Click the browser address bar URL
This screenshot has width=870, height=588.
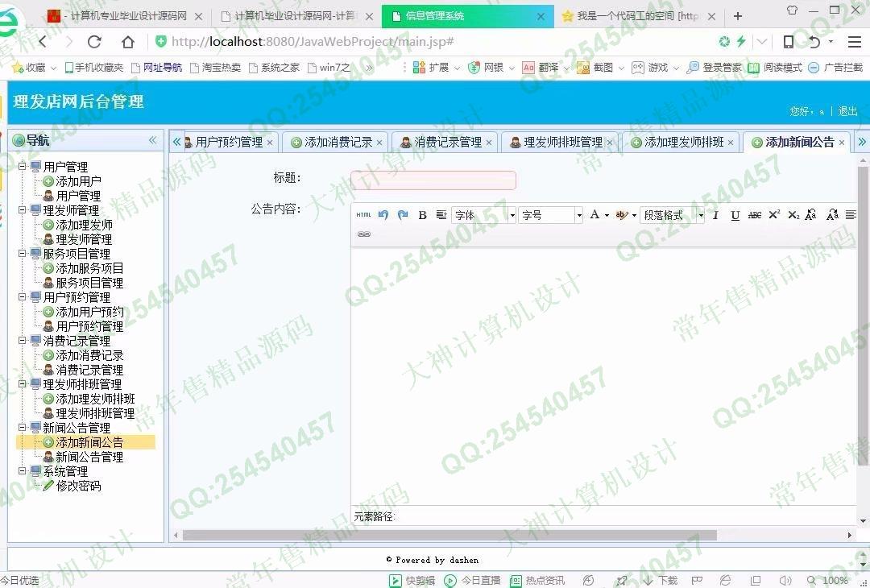313,42
